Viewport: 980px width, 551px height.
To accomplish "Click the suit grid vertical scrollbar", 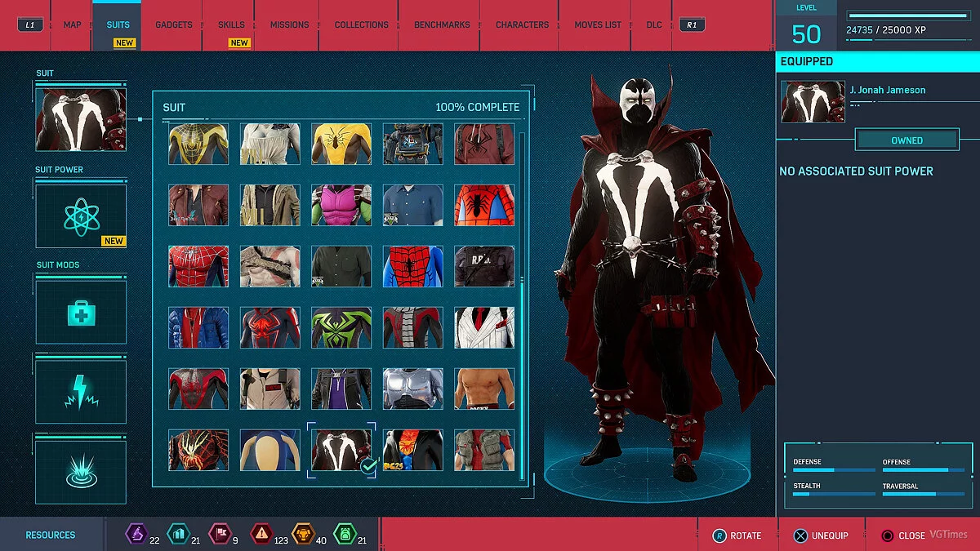I will [x=523, y=302].
